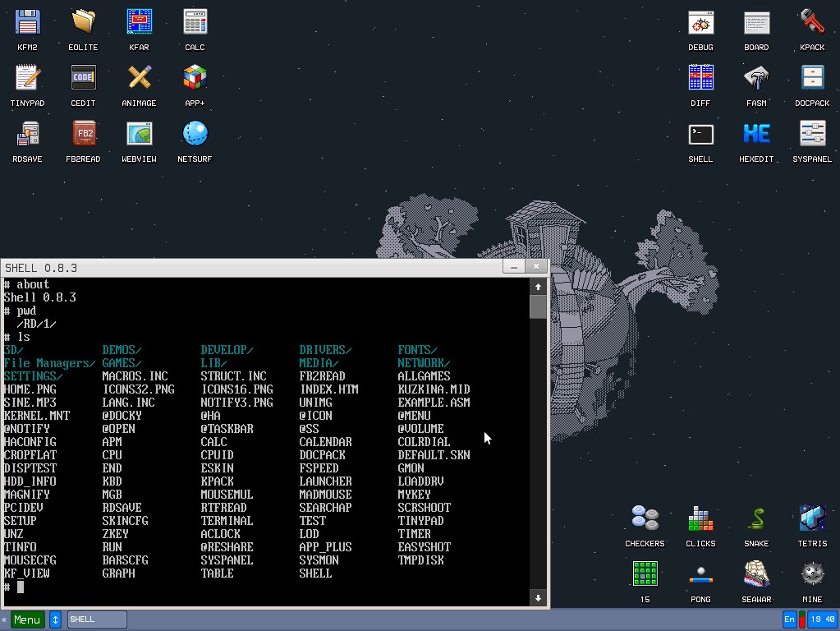This screenshot has height=631, width=840.
Task: Open the SYSPANEL settings icon
Action: click(x=812, y=135)
